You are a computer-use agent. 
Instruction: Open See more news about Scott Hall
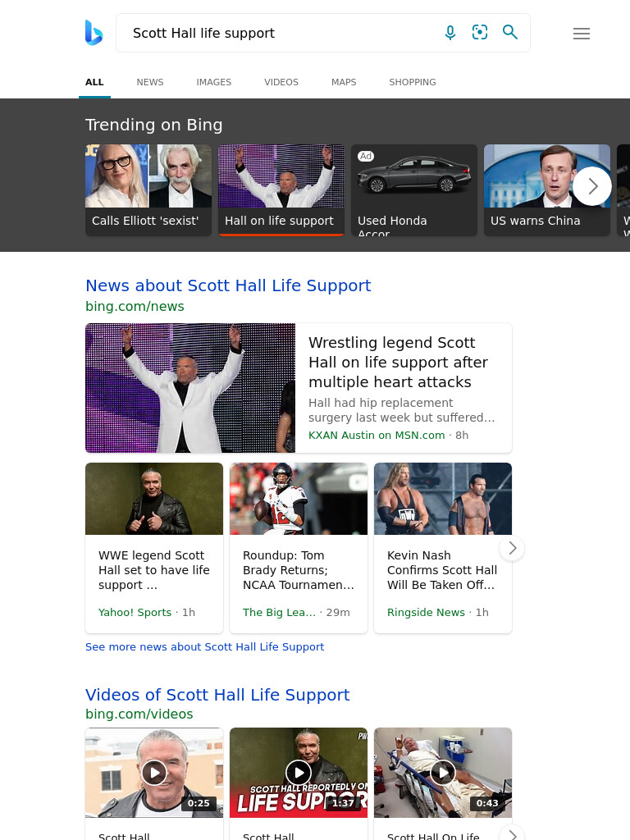pyautogui.click(x=204, y=646)
